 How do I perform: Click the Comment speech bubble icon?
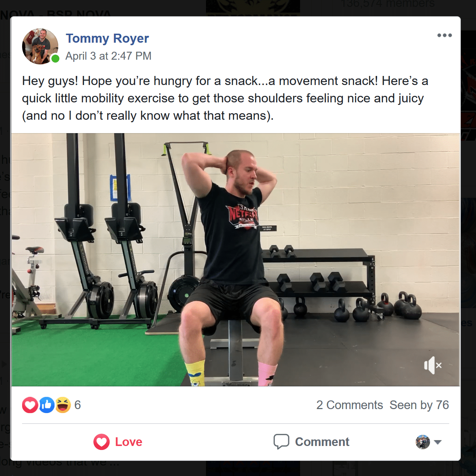click(x=281, y=442)
